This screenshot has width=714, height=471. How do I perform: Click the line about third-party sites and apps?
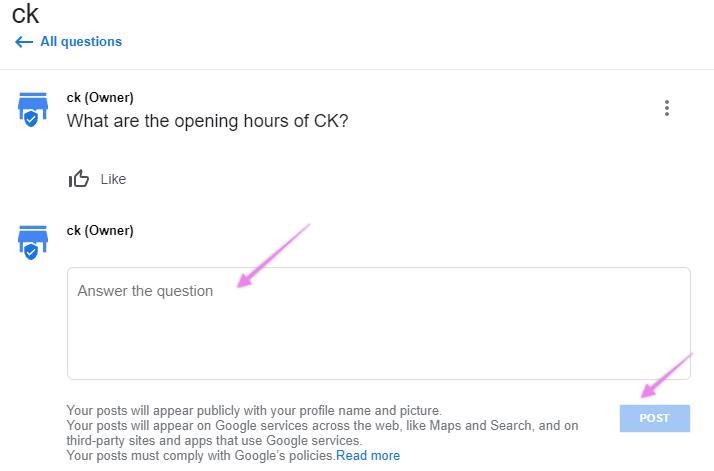point(214,440)
